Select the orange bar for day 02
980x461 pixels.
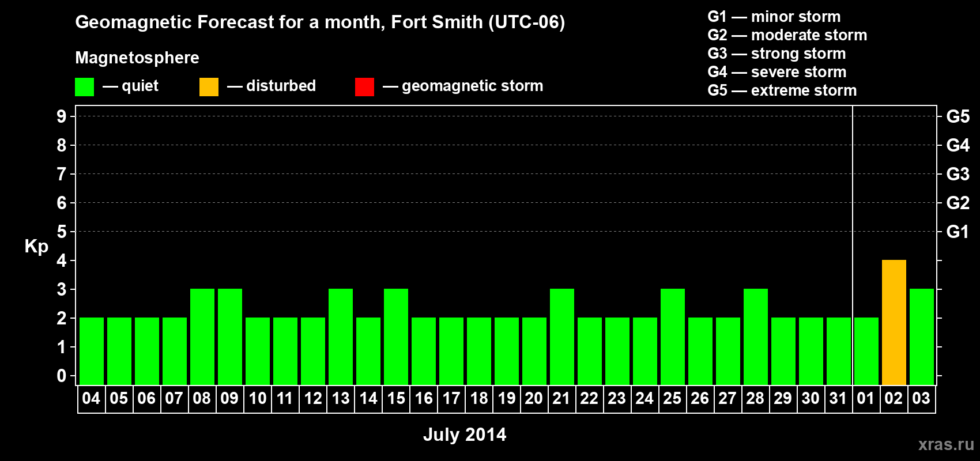pyautogui.click(x=894, y=322)
